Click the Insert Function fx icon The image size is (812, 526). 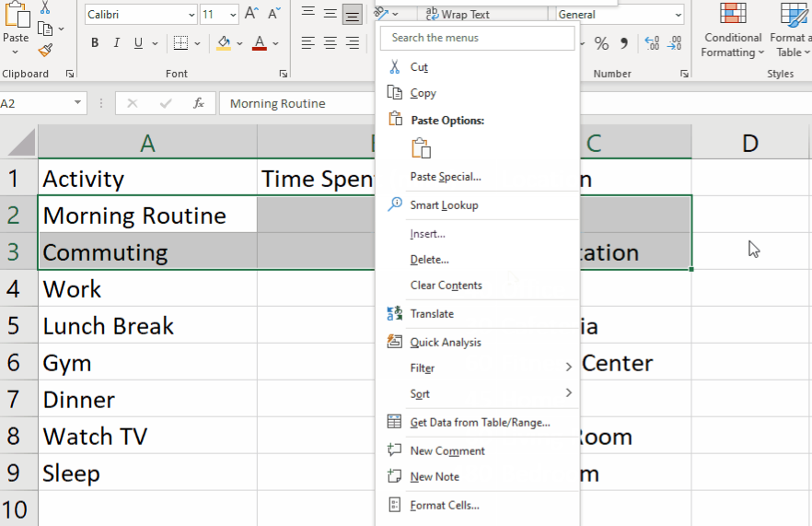point(199,103)
